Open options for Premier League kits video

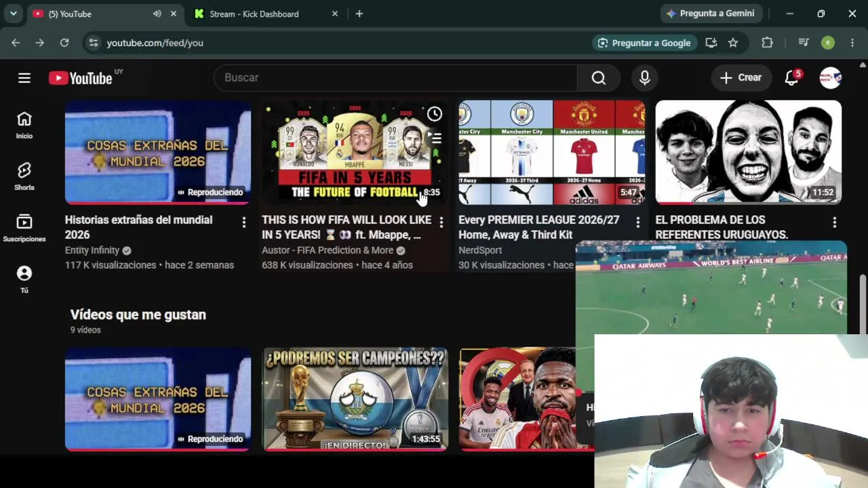click(637, 222)
